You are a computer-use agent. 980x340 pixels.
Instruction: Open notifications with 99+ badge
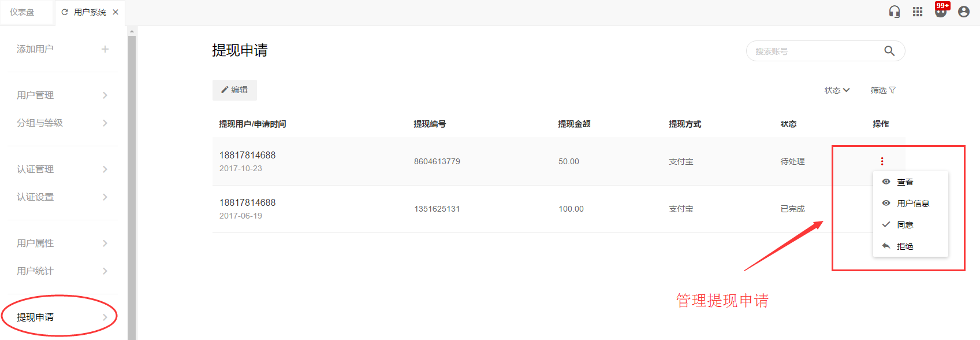pyautogui.click(x=941, y=11)
